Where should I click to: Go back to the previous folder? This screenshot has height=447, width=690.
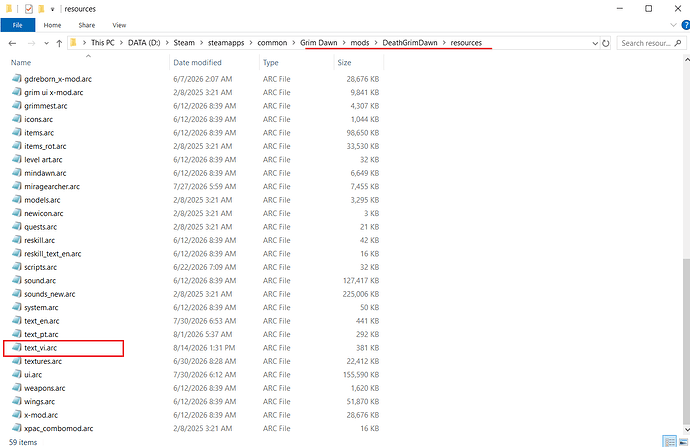12,43
